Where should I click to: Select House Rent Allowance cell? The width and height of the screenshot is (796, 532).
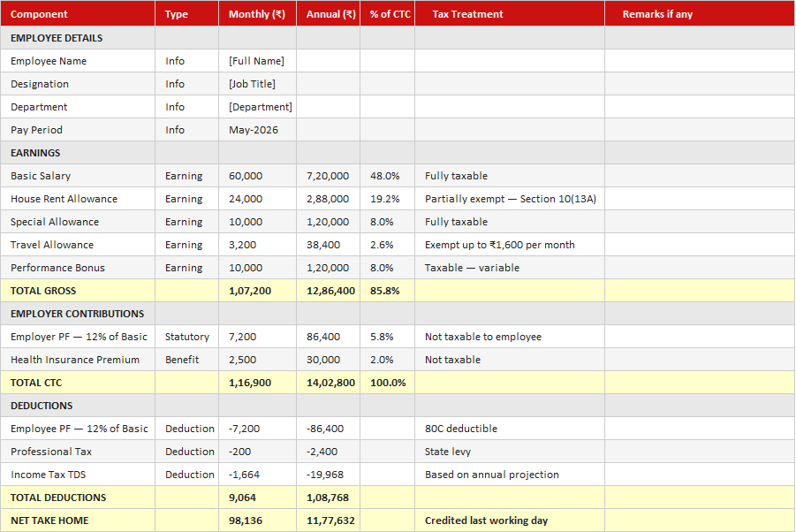point(78,199)
